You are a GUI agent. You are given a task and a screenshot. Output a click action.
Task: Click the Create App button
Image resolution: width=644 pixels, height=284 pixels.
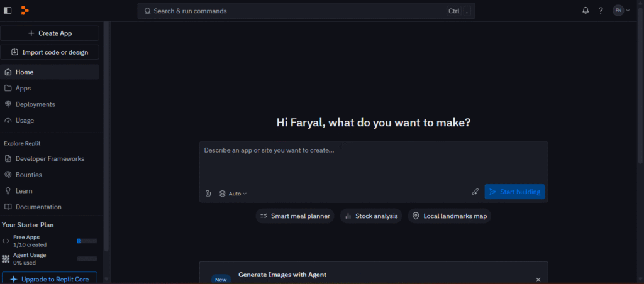50,33
